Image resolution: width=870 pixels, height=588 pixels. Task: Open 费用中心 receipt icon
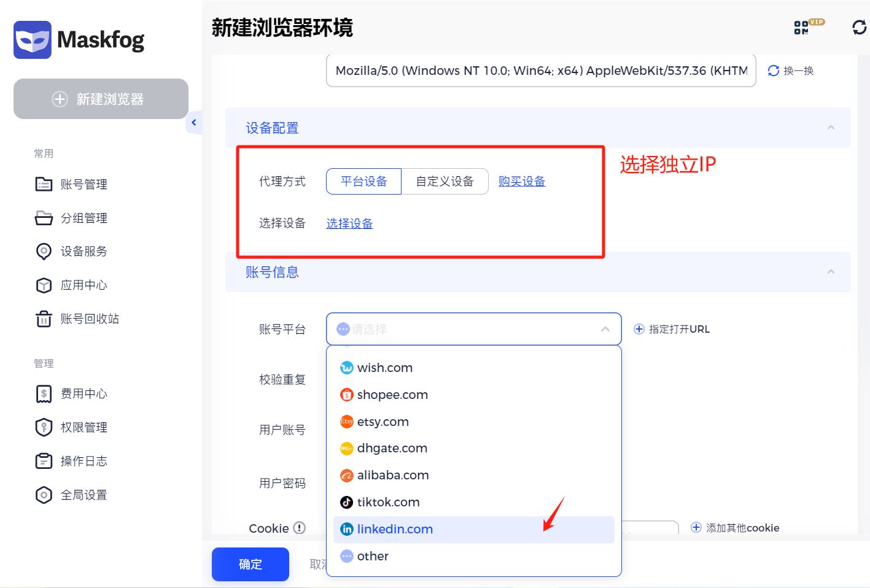[44, 393]
